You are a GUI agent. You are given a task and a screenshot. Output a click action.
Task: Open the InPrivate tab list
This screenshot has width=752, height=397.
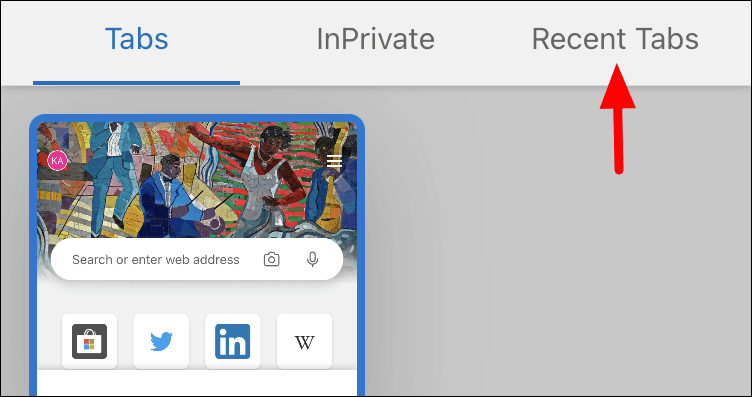click(x=376, y=39)
